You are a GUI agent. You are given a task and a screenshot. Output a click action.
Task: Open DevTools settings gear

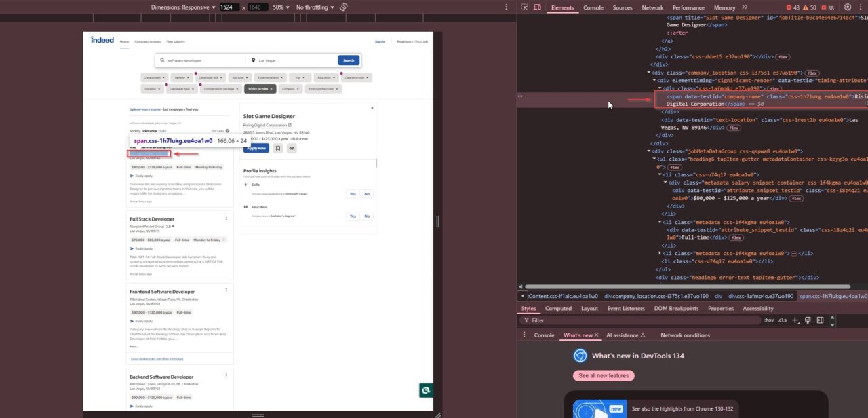pyautogui.click(x=847, y=7)
